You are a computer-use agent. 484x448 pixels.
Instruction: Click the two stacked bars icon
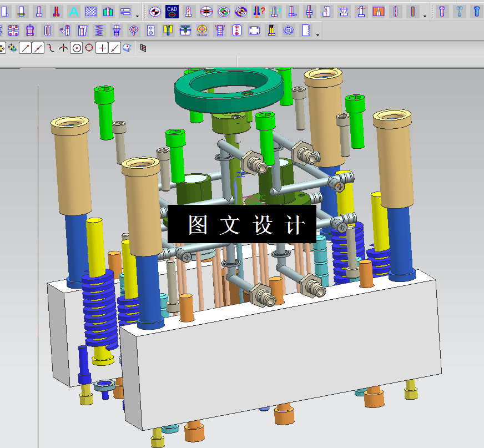coord(125,12)
